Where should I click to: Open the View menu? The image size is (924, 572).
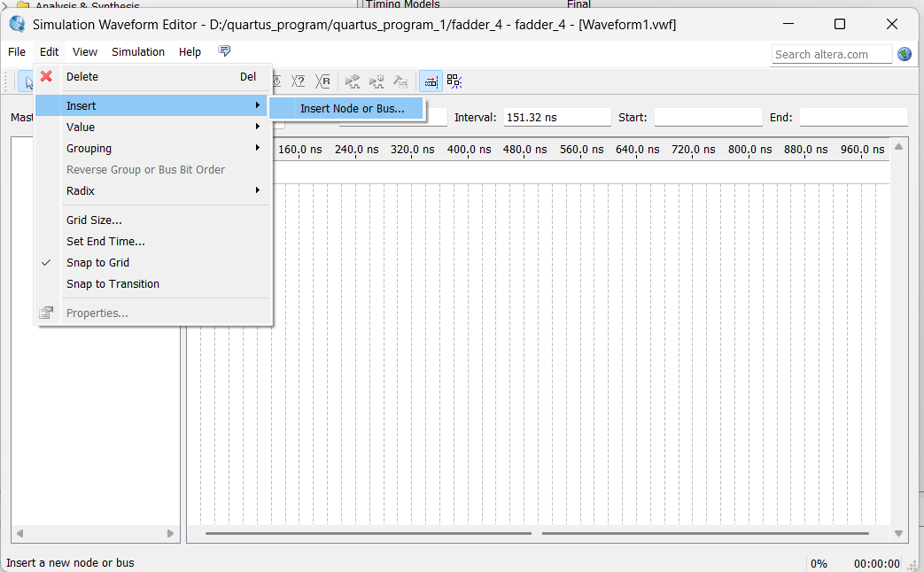click(x=85, y=52)
